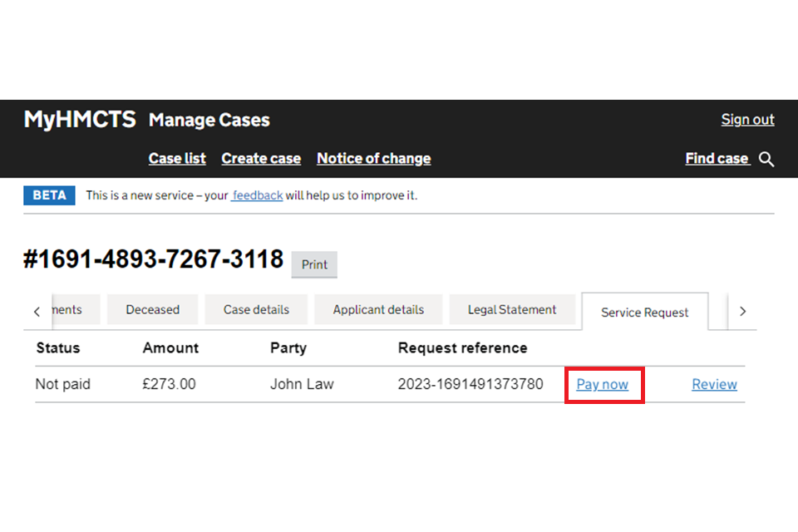View the Legal Statement tab

tap(512, 310)
